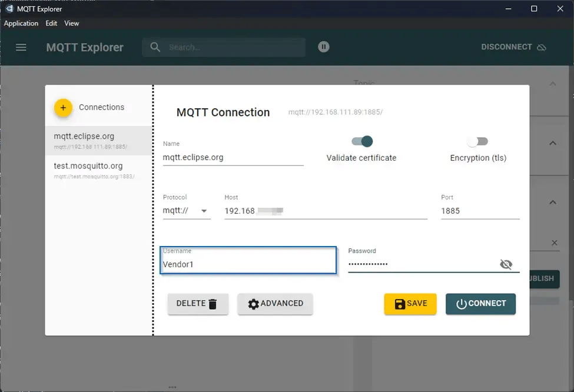Collapse the topmost right-side panel chevron
The height and width of the screenshot is (392, 574).
pyautogui.click(x=552, y=84)
